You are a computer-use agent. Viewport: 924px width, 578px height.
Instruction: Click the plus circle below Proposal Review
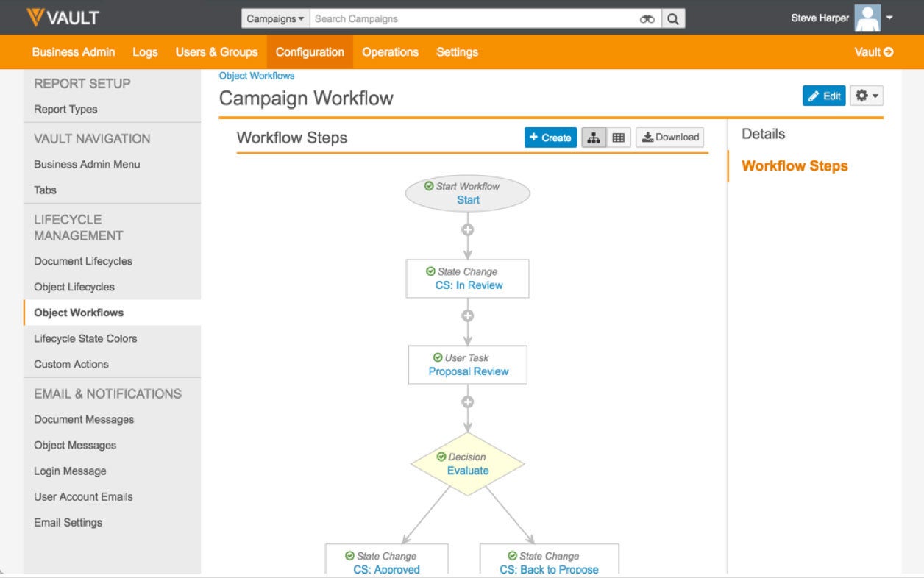tap(467, 402)
